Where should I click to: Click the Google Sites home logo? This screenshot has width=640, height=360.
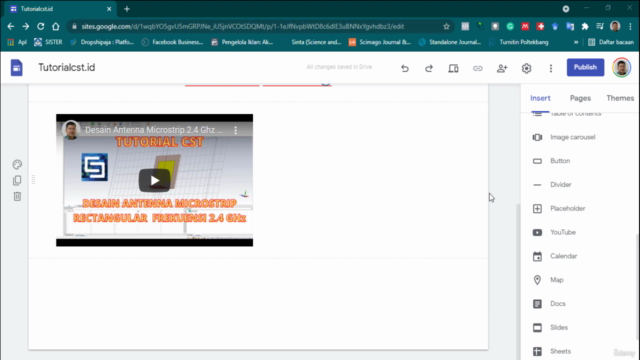[16, 68]
